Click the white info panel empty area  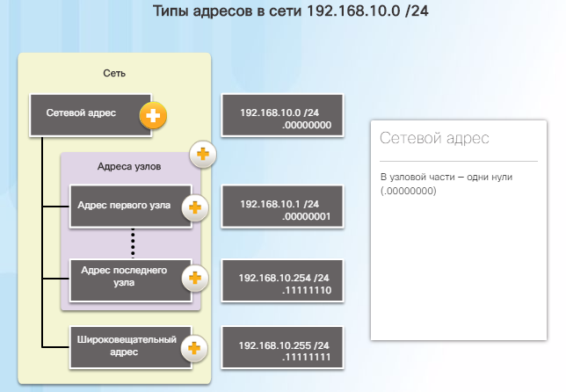(x=459, y=269)
